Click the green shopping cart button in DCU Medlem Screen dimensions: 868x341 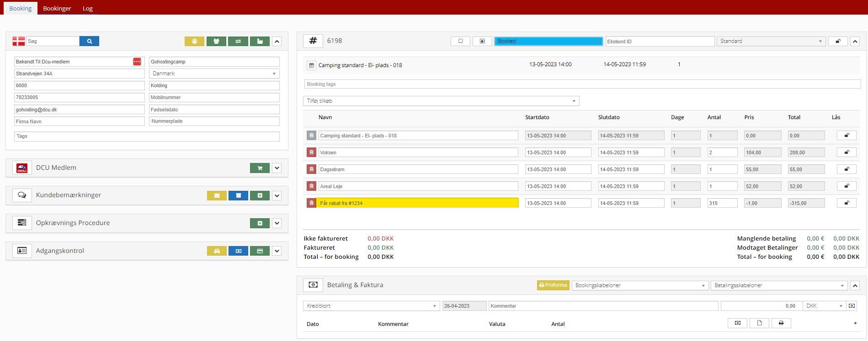point(260,168)
